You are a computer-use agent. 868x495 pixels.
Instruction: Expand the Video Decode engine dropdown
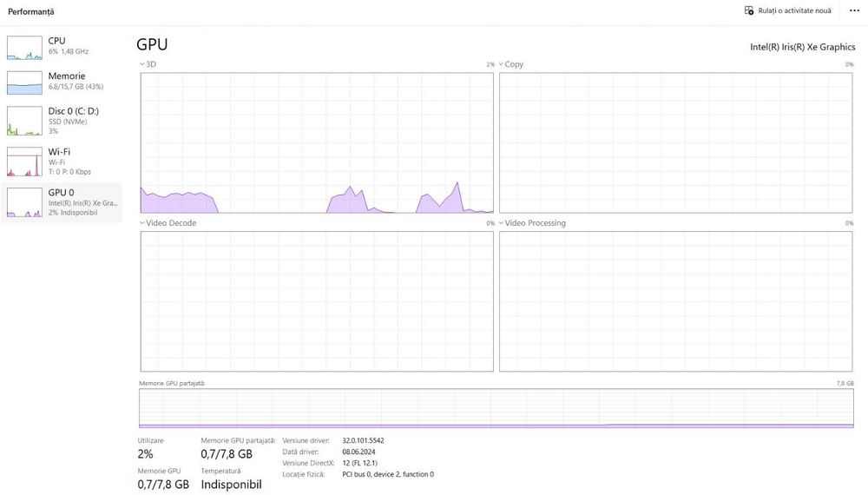click(x=142, y=223)
